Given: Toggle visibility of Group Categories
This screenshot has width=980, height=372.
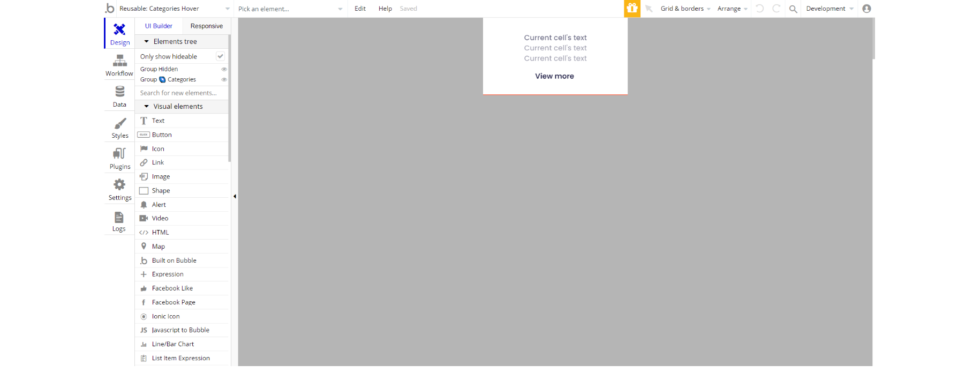Looking at the screenshot, I should click(224, 79).
